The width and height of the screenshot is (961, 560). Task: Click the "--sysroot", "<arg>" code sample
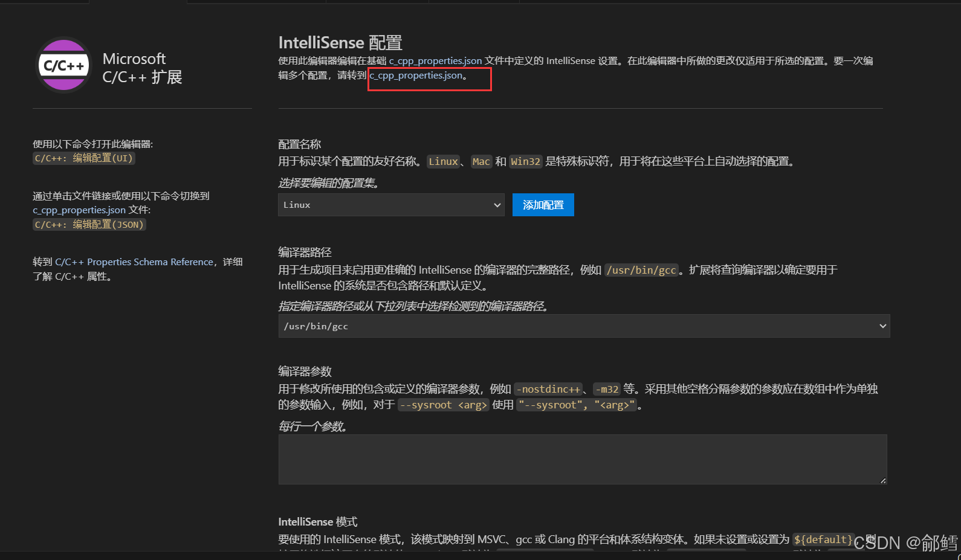click(577, 405)
